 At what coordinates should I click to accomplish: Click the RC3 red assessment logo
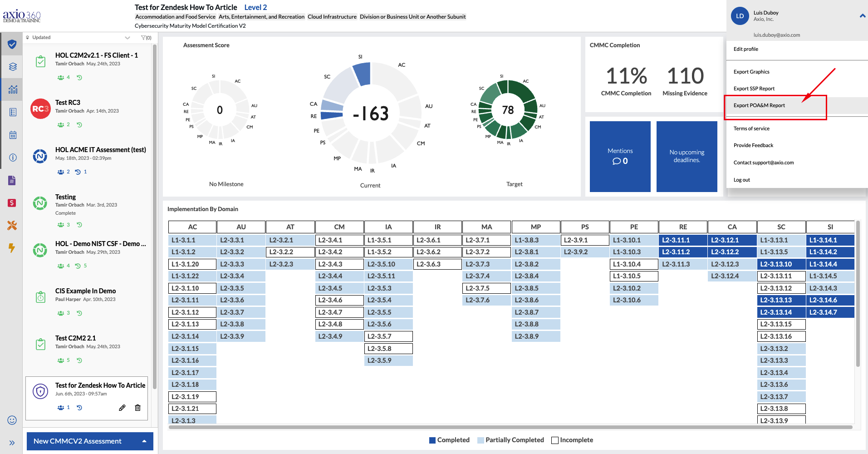point(40,109)
